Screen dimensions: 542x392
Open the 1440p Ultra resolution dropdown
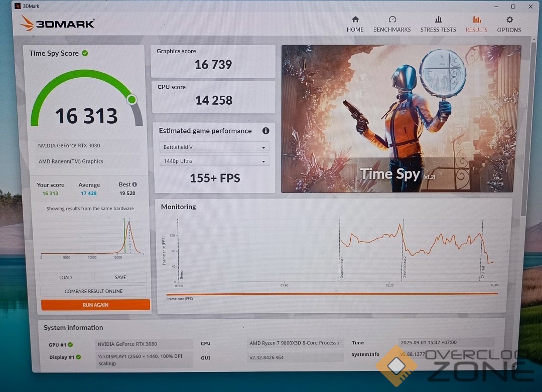(x=214, y=161)
